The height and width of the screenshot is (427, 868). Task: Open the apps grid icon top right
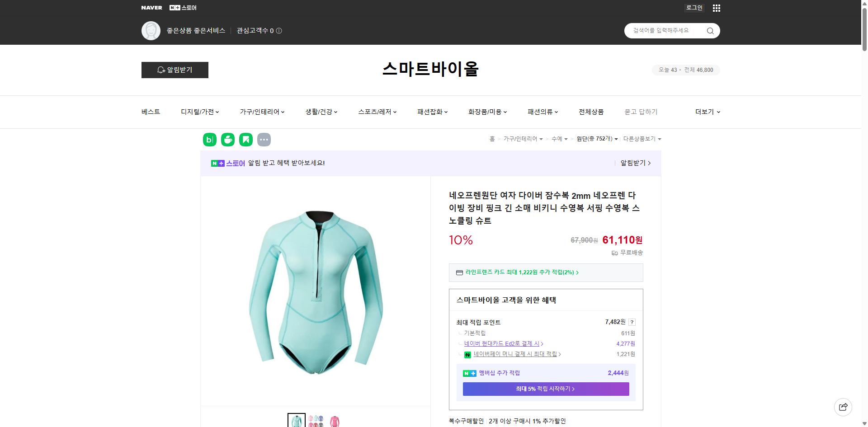(x=716, y=8)
